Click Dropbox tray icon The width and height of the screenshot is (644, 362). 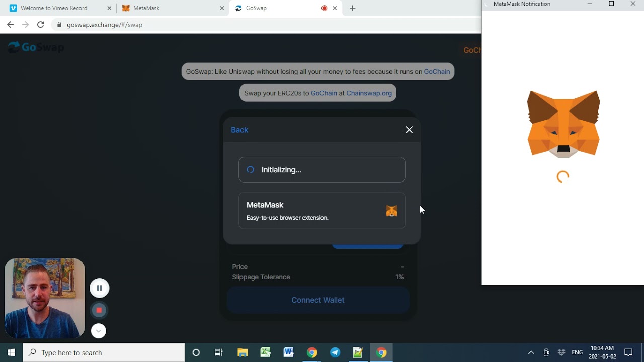pos(561,352)
